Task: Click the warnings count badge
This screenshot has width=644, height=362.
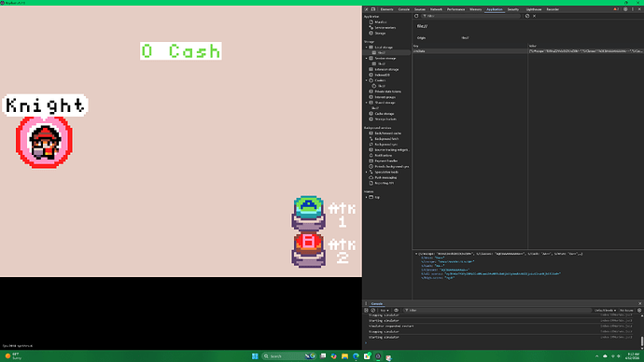Action: (x=616, y=9)
